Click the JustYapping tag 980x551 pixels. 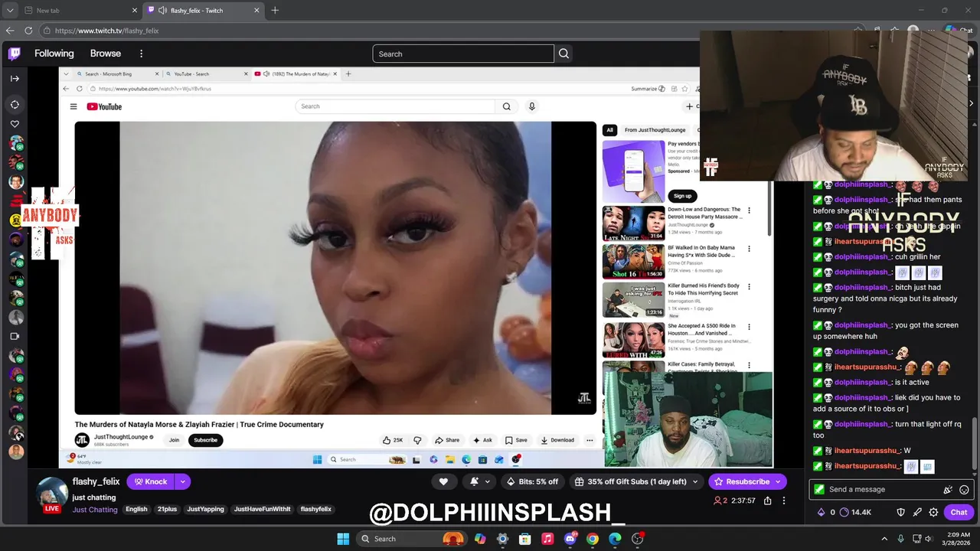[x=204, y=510]
